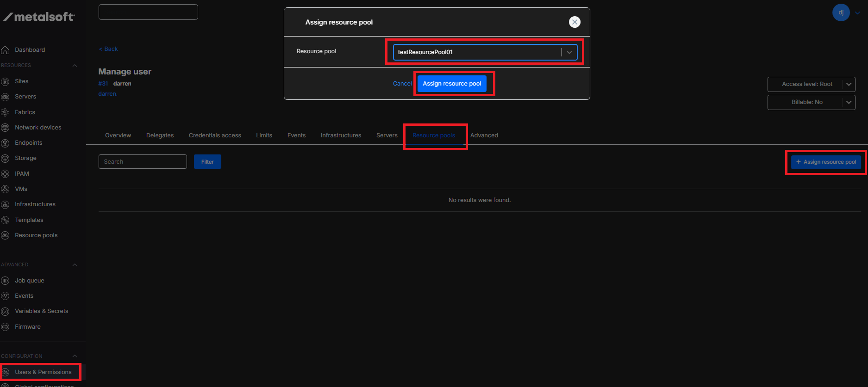Image resolution: width=868 pixels, height=387 pixels.
Task: Open IPAM via its sidebar icon
Action: click(x=6, y=174)
